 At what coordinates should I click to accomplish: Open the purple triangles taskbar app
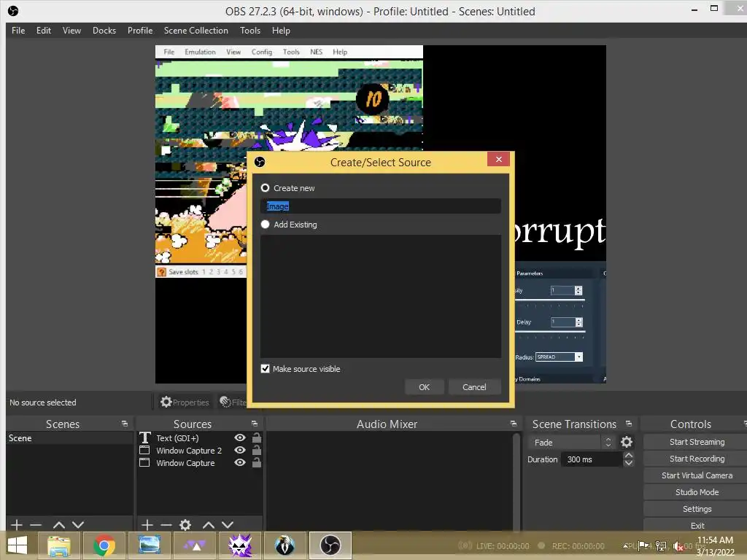pyautogui.click(x=194, y=545)
